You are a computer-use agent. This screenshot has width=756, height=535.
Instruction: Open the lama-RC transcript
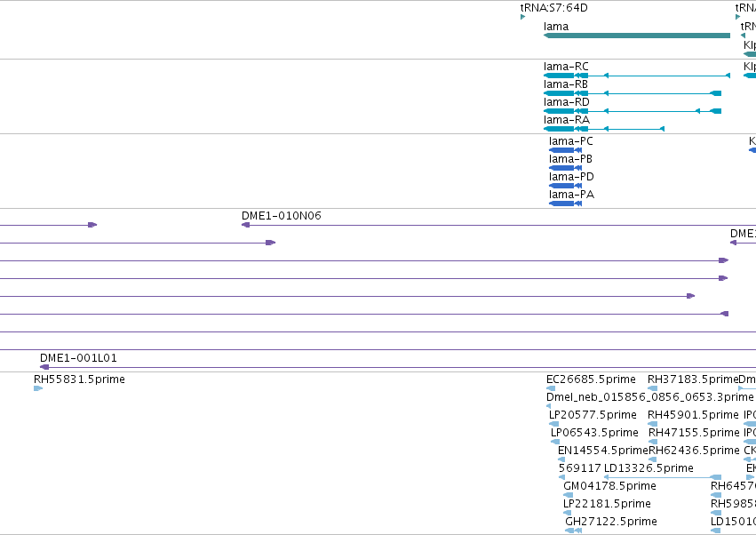636,76
